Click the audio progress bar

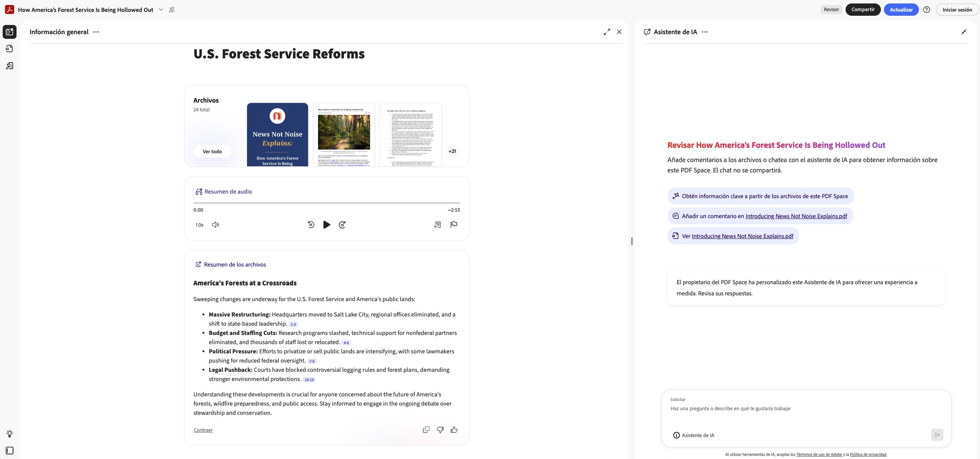point(327,202)
